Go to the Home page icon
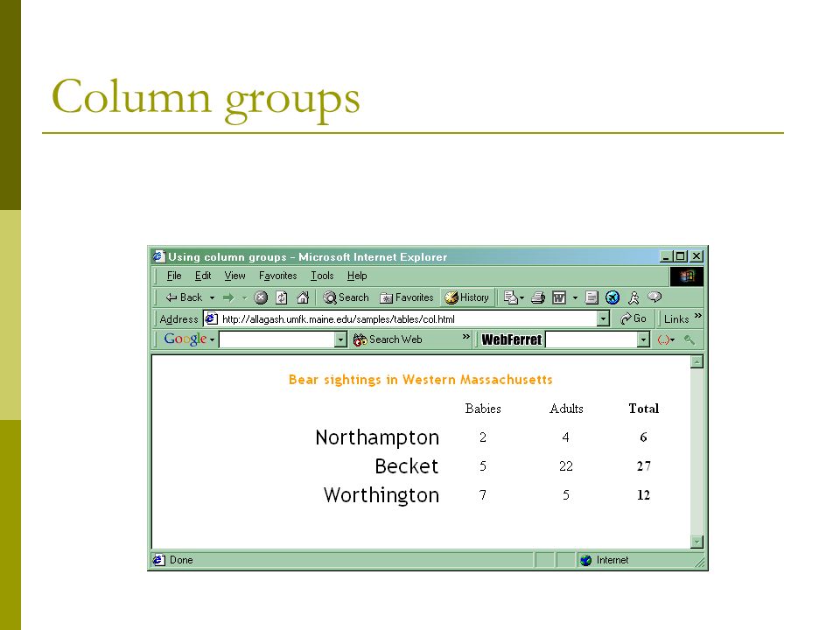 tap(303, 297)
